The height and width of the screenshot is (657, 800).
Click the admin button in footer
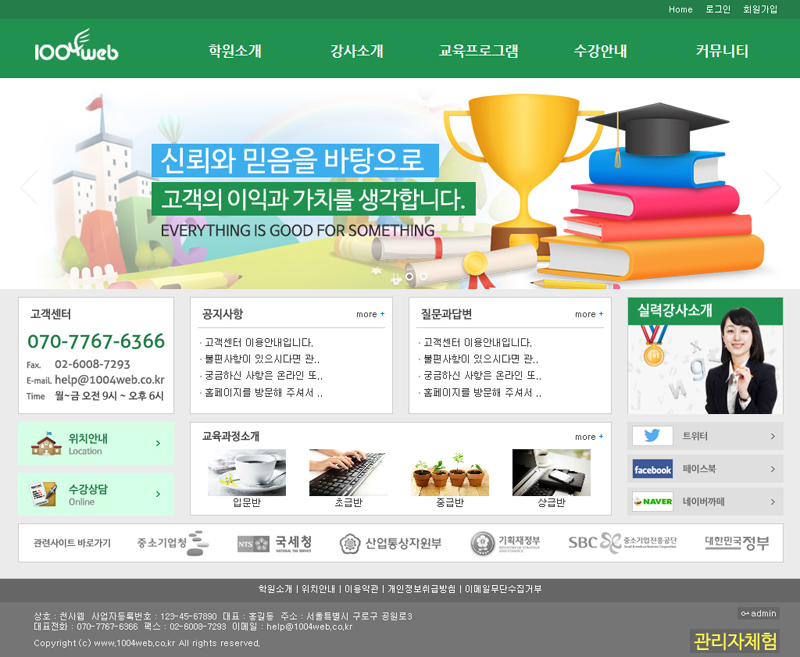click(x=758, y=613)
